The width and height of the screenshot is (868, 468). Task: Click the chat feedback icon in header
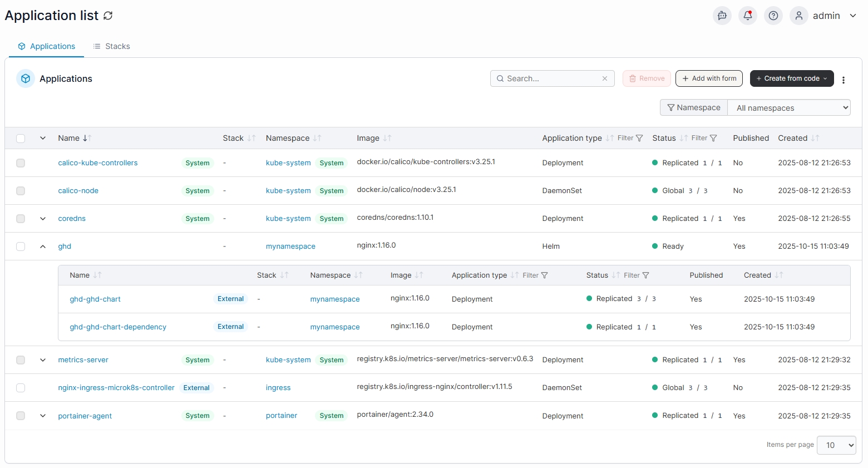point(722,16)
